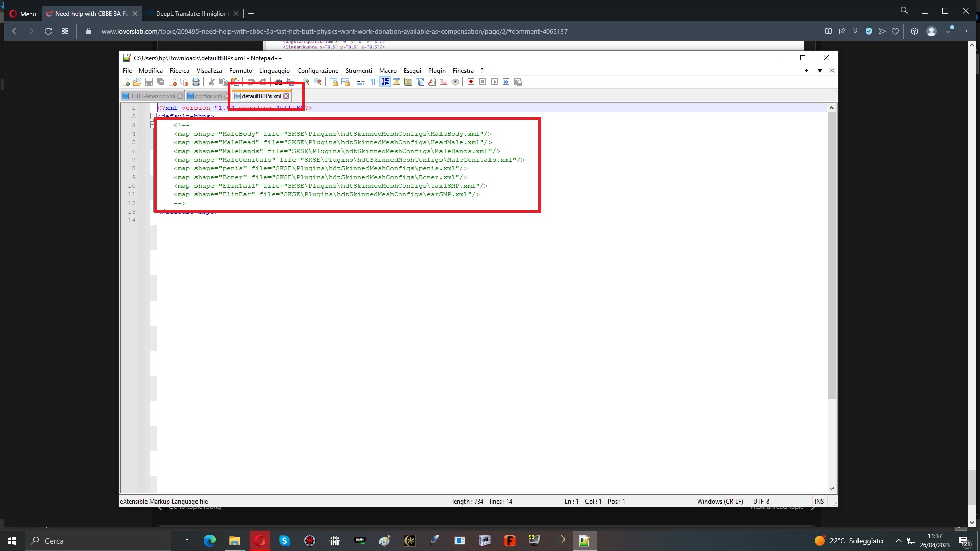Image resolution: width=980 pixels, height=551 pixels.
Task: Click the INS indicator in status bar
Action: point(819,502)
